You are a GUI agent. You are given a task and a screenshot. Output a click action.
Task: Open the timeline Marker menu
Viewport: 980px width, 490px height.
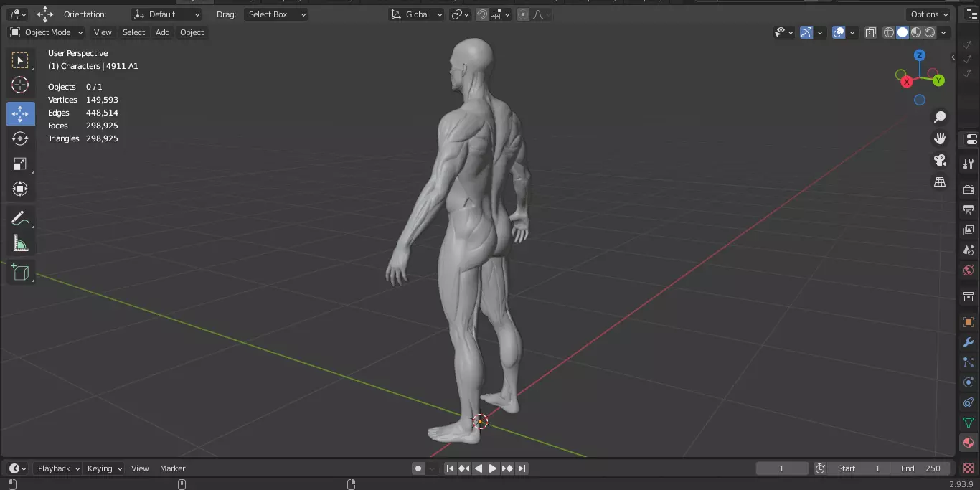coord(172,468)
